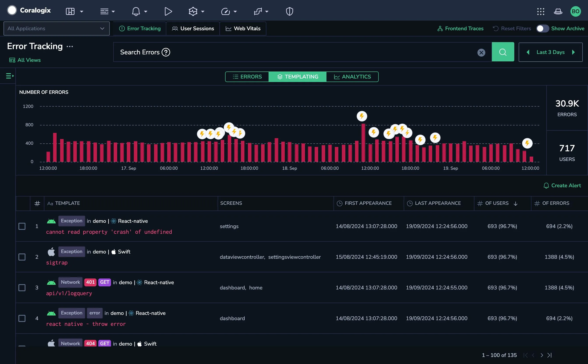Switch to the Web Vitals tab
Viewport: 588px width, 364px height.
pyautogui.click(x=243, y=29)
